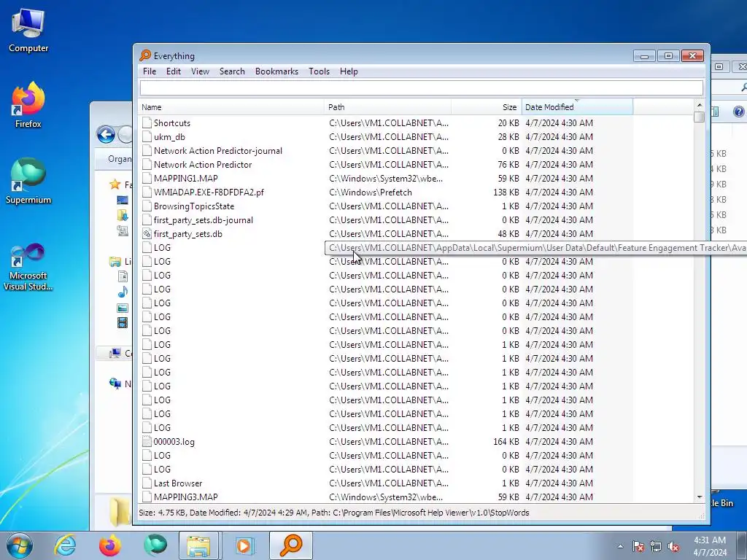Launch Internet Explorer from the taskbar
747x560 pixels.
coord(65,545)
